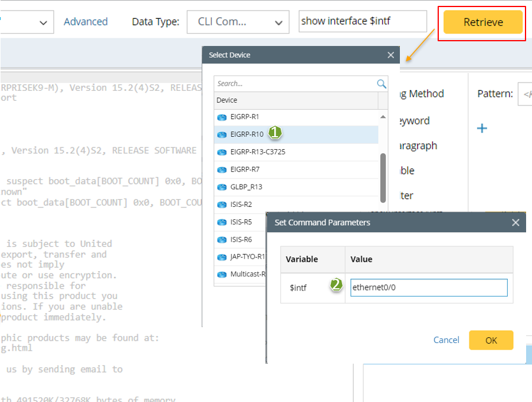Select the Multicast-R device row
Viewport: 532px width, 402px height.
pyautogui.click(x=240, y=274)
